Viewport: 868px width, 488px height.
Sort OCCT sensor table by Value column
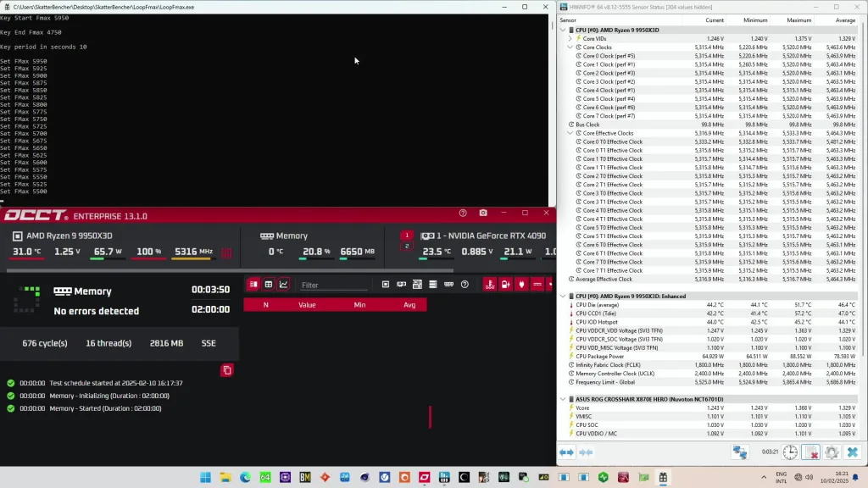click(x=307, y=305)
